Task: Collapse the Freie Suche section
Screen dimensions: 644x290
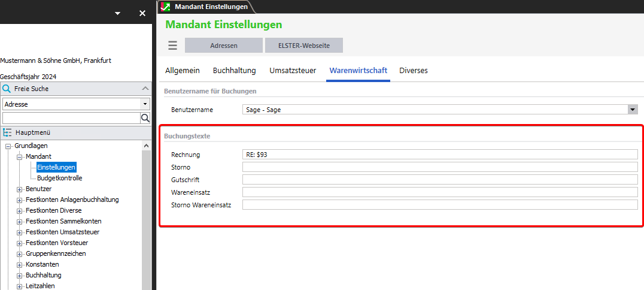Action: (145, 89)
